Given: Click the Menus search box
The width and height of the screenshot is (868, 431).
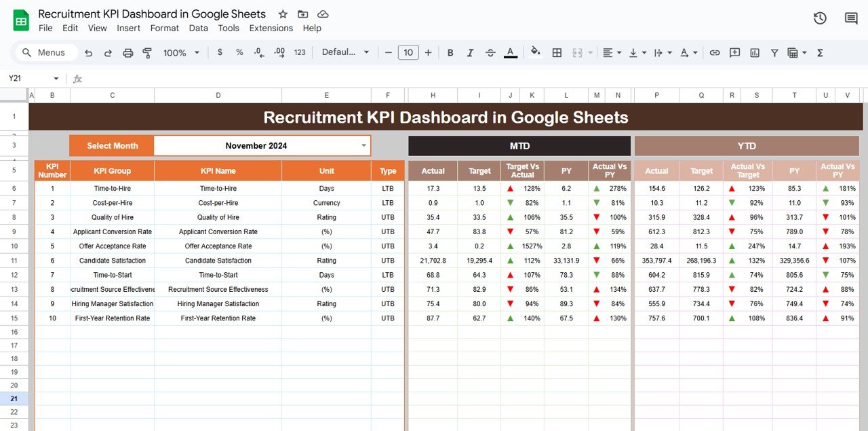Looking at the screenshot, I should tap(46, 52).
